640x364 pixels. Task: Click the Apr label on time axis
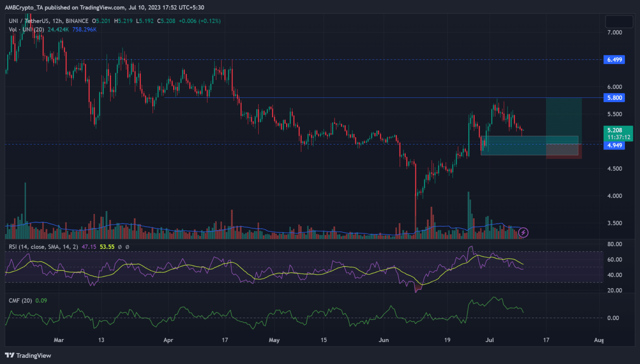click(x=168, y=340)
